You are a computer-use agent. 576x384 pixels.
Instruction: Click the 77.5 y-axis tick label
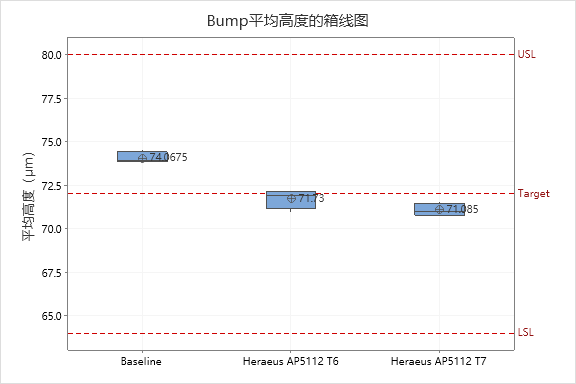click(51, 98)
